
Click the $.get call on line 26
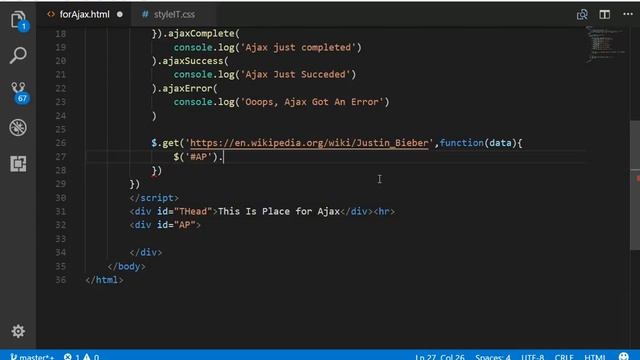click(165, 143)
